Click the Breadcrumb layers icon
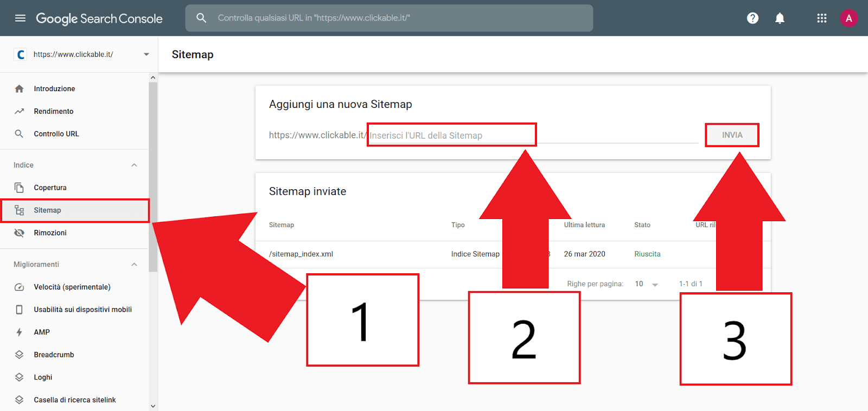This screenshot has width=868, height=411. (19, 355)
